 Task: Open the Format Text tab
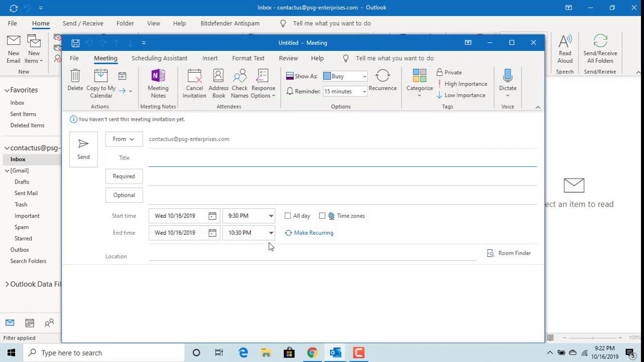(248, 58)
